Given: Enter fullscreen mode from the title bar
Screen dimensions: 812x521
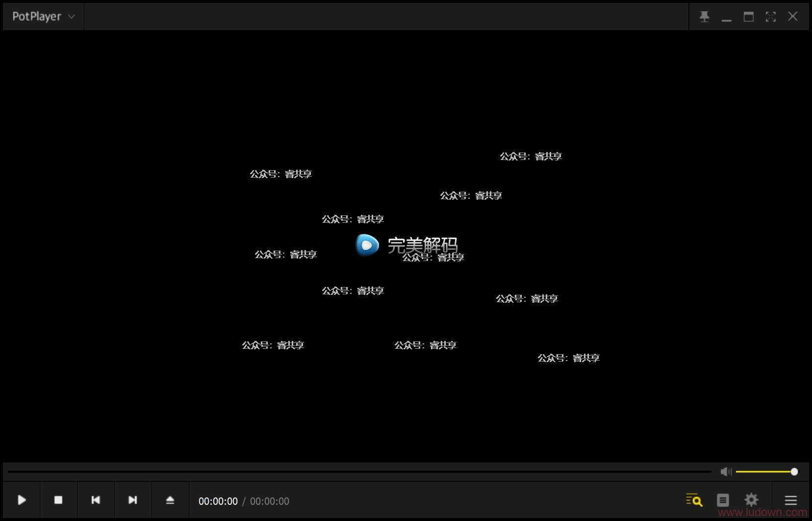Looking at the screenshot, I should 771,17.
